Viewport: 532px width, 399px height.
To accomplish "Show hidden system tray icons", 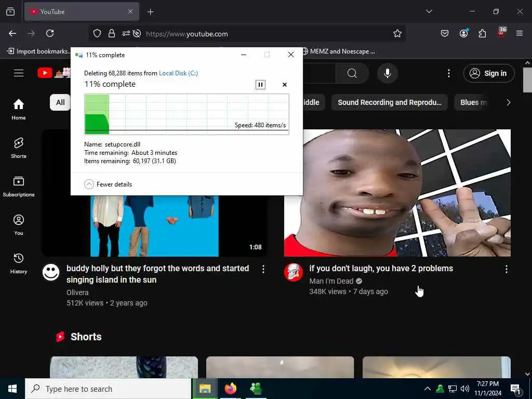I will 428,389.
